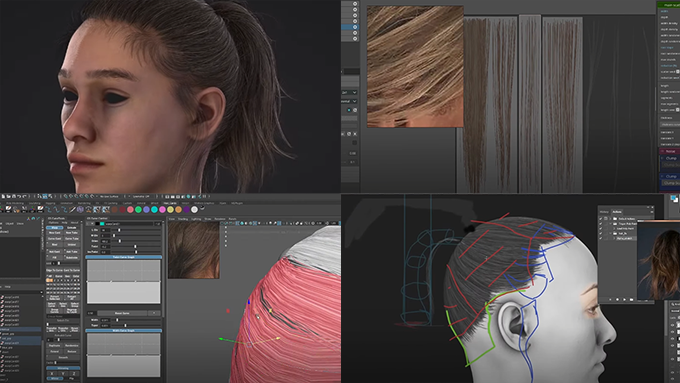Open the Show menu in the viewport panel
680x383 pixels.
pyautogui.click(x=208, y=219)
